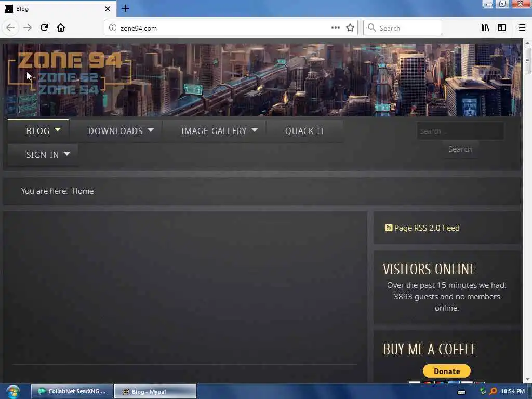Reload the zone94.com page
532x399 pixels.
44,28
